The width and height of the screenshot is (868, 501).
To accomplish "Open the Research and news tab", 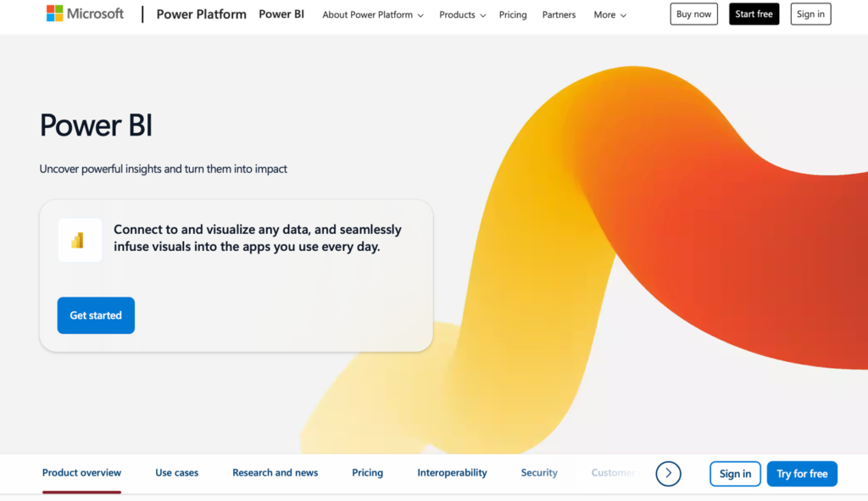I will click(x=275, y=473).
